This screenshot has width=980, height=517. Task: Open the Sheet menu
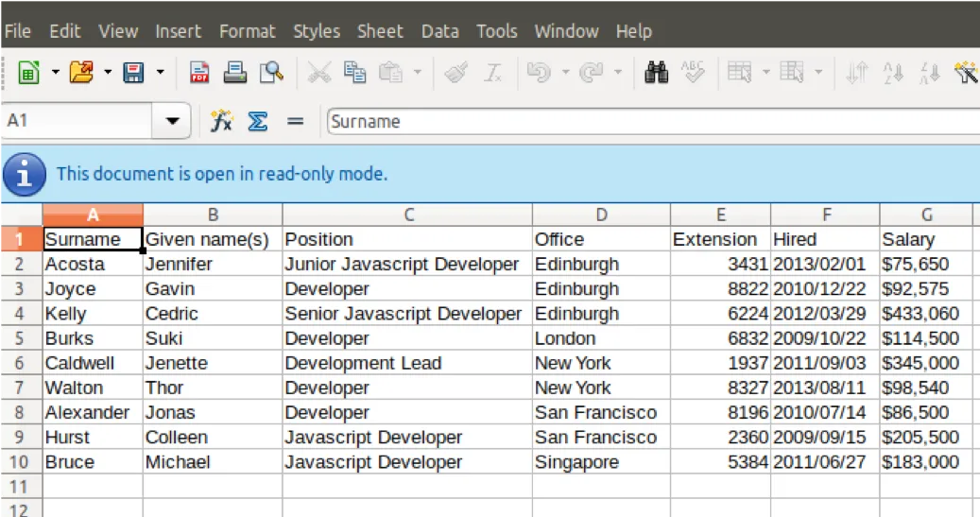point(380,31)
